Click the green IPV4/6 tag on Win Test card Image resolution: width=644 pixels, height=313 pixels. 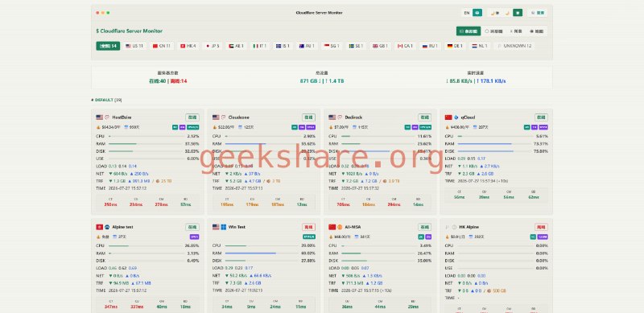click(309, 237)
